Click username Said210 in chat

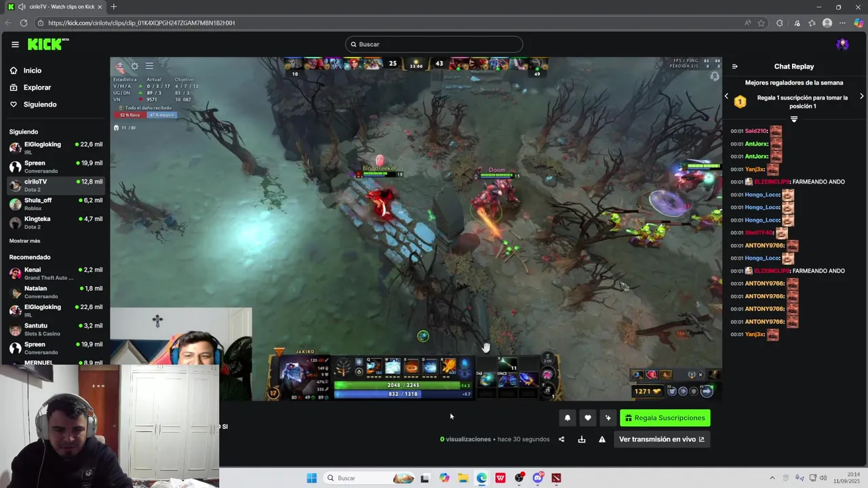pos(755,131)
